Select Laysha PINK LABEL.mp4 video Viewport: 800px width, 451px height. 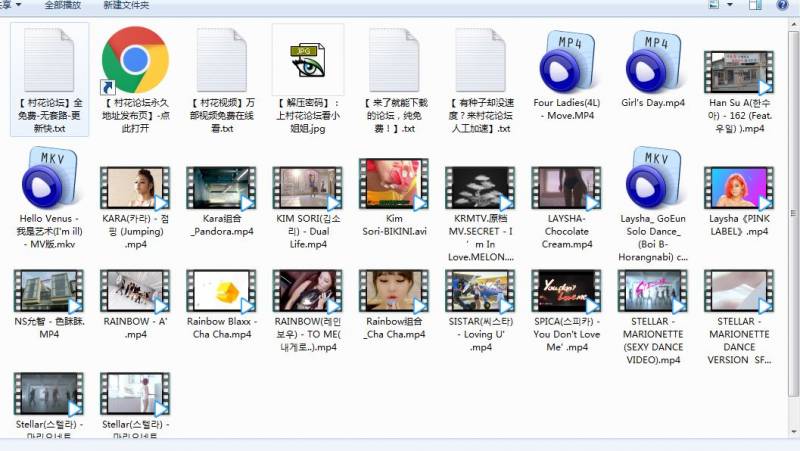pos(739,202)
